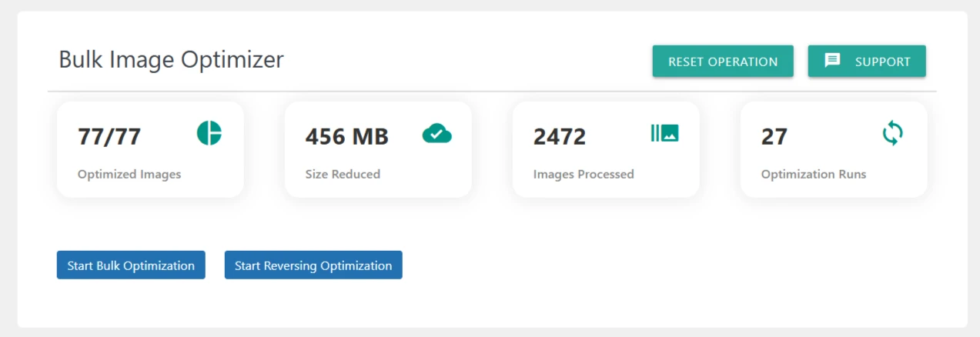The image size is (980, 337).
Task: Start Bulk Optimization
Action: click(x=131, y=265)
